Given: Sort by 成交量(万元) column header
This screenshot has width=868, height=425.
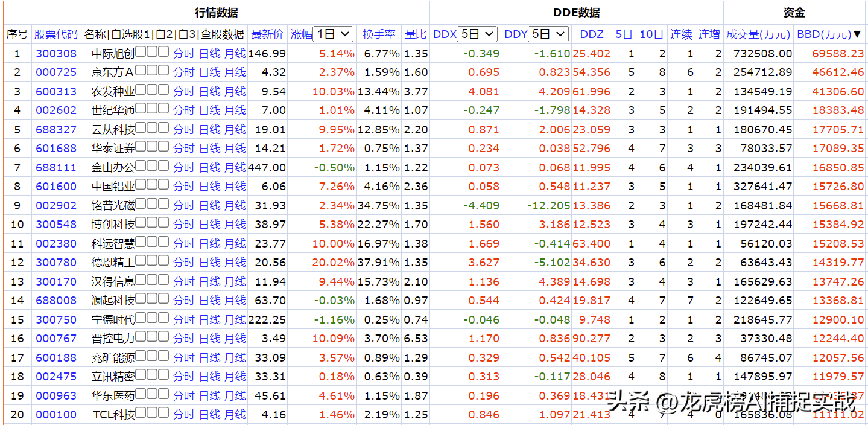Looking at the screenshot, I should pyautogui.click(x=758, y=34).
